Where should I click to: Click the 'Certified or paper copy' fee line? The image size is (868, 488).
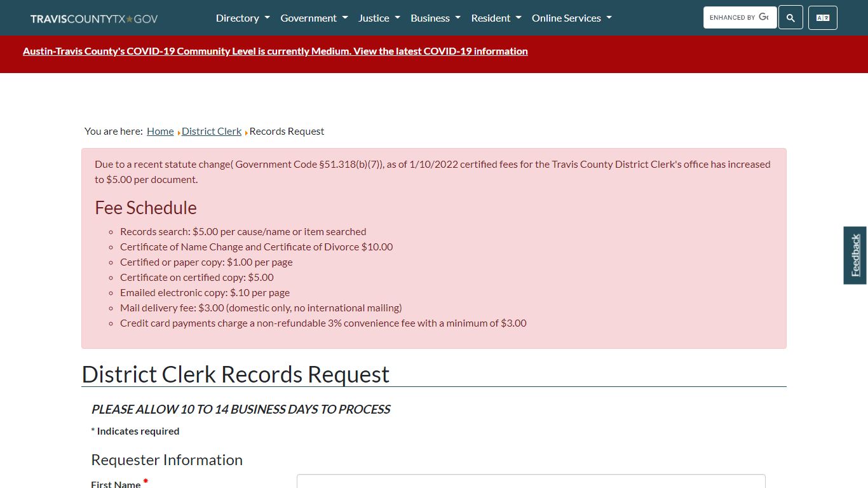click(x=206, y=262)
